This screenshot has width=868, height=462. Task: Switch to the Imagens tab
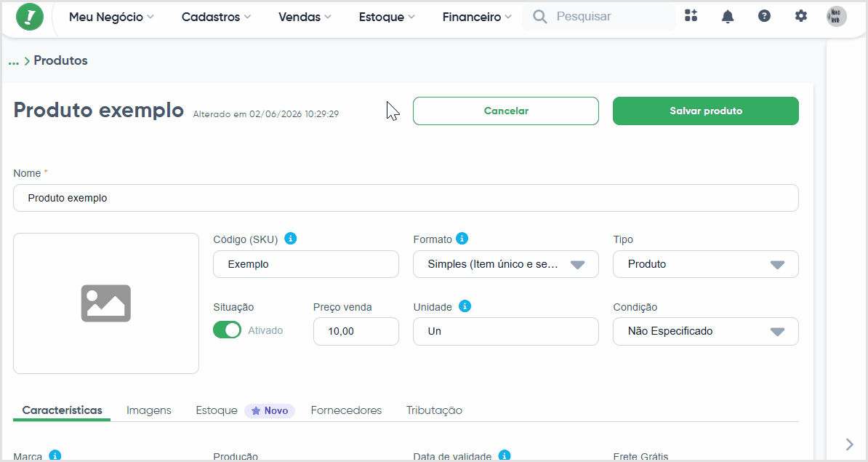(x=148, y=410)
